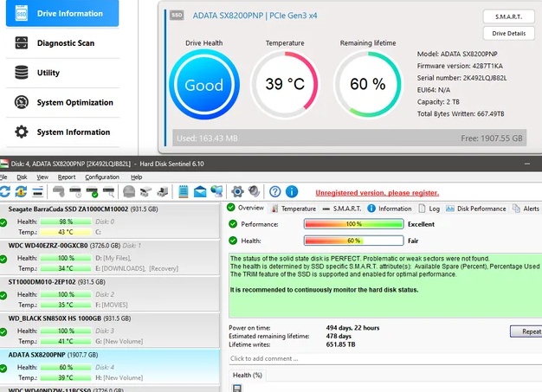Open the Disk menu
The image size is (542, 392).
(x=22, y=177)
